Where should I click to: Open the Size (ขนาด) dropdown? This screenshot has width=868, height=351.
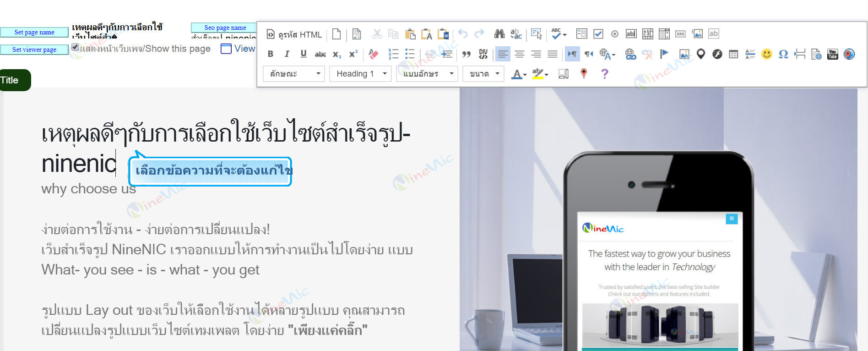click(x=484, y=74)
